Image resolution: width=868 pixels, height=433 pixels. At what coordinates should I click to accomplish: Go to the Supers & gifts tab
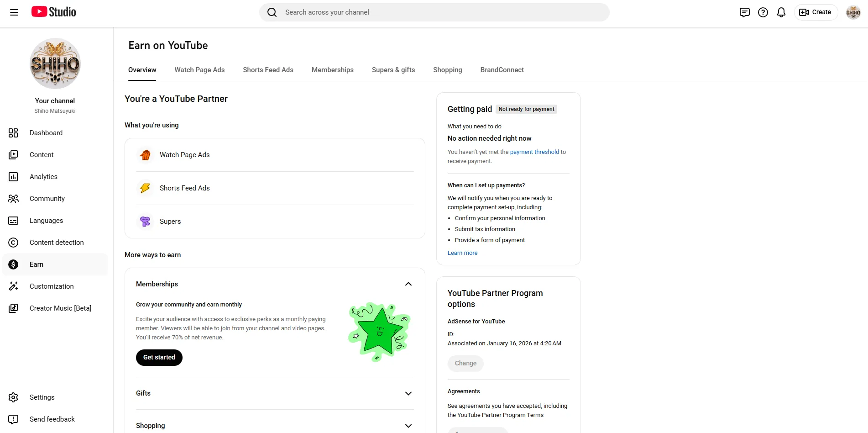pos(393,70)
